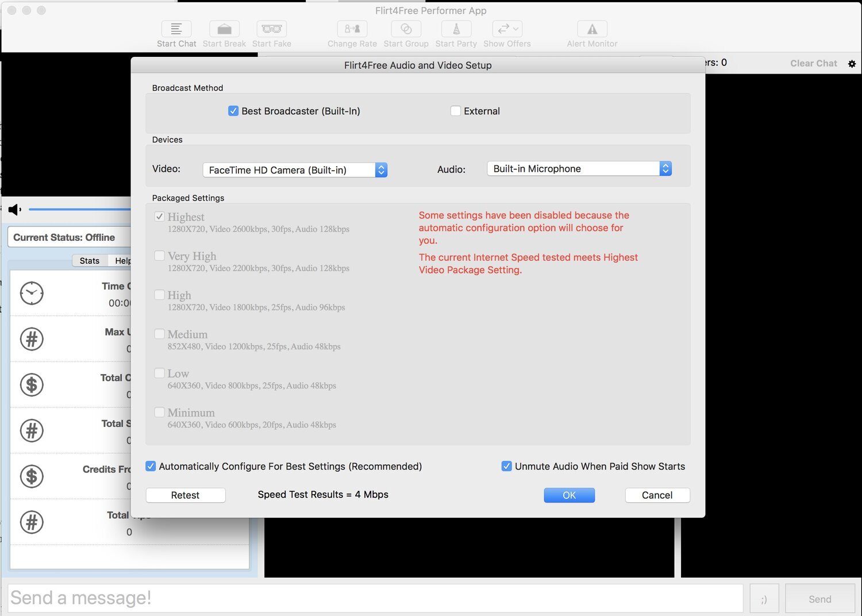Click the Alert Monitor warning icon
The image size is (862, 616).
point(592,29)
